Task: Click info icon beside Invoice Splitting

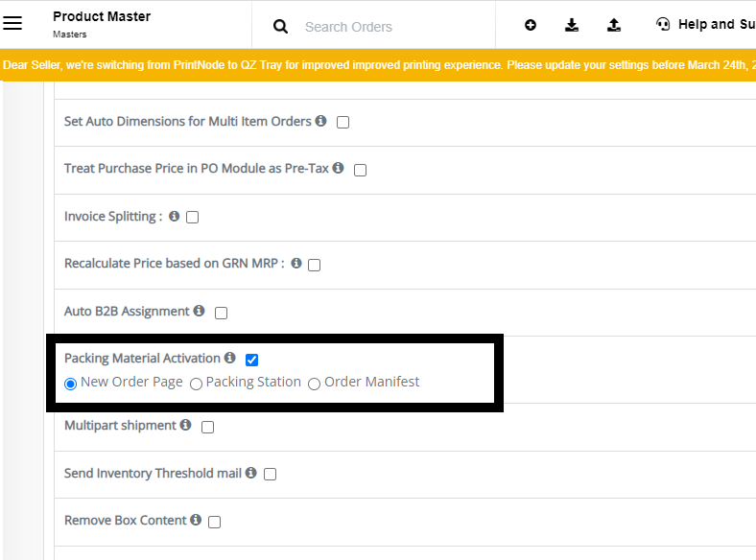Action: tap(174, 216)
